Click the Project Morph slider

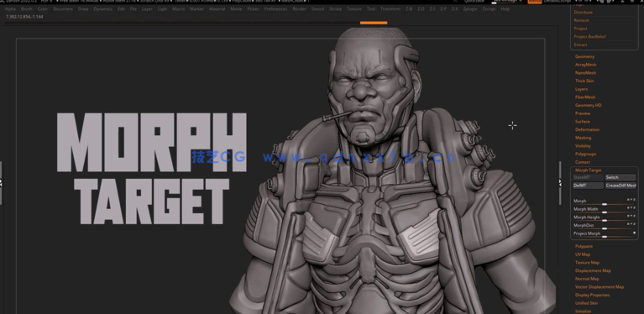point(605,234)
